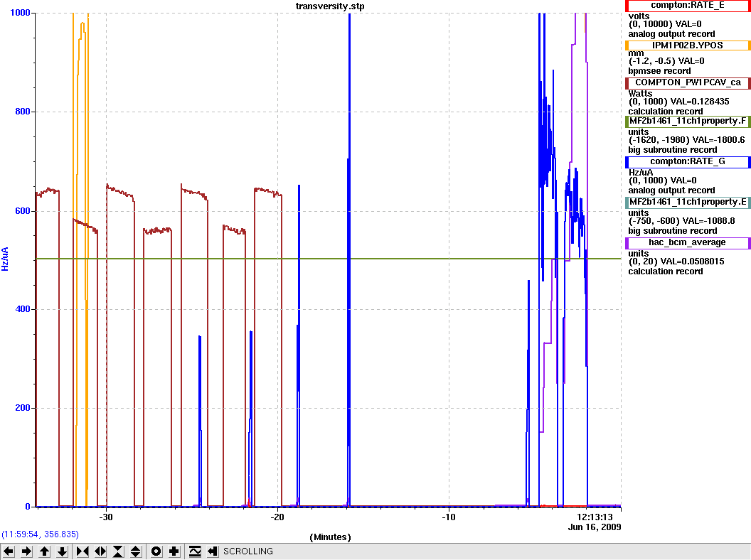751x560 pixels.
Task: Click the graph refresh wave icon
Action: [x=194, y=551]
